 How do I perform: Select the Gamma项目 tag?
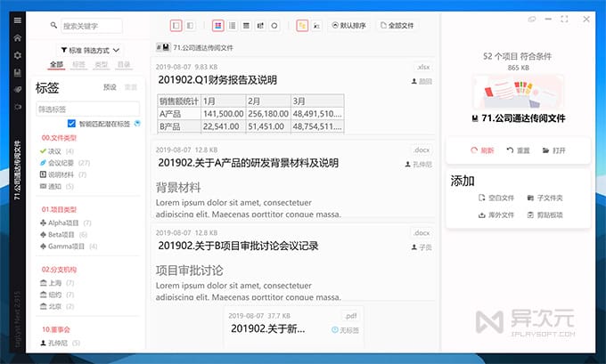click(x=69, y=247)
